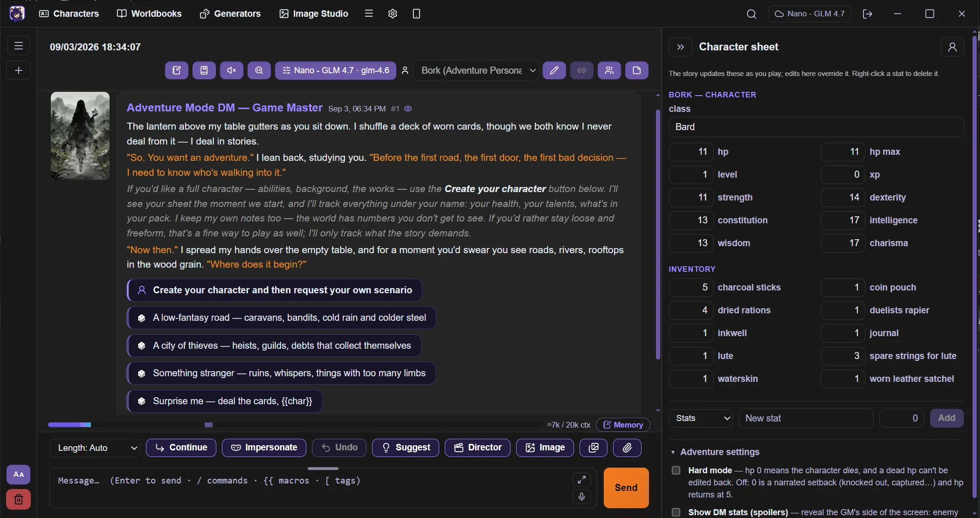The height and width of the screenshot is (518, 980).
Task: Open the Nano GLM 4.7 glm-4.6 model picker
Action: [336, 70]
